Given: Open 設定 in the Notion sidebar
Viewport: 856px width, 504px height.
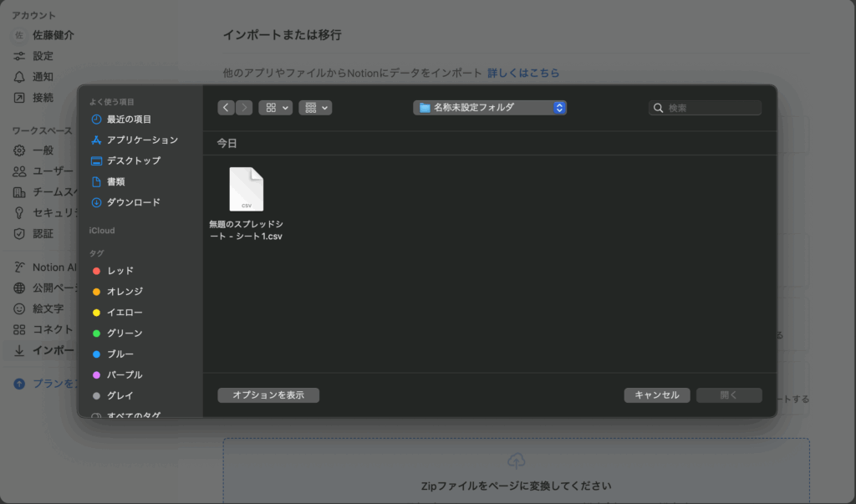Looking at the screenshot, I should coord(43,56).
